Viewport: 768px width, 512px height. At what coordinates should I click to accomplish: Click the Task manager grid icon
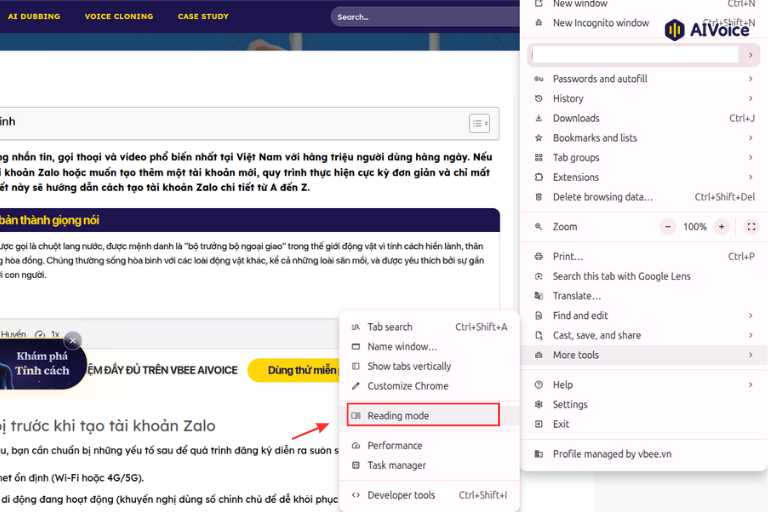pos(356,465)
